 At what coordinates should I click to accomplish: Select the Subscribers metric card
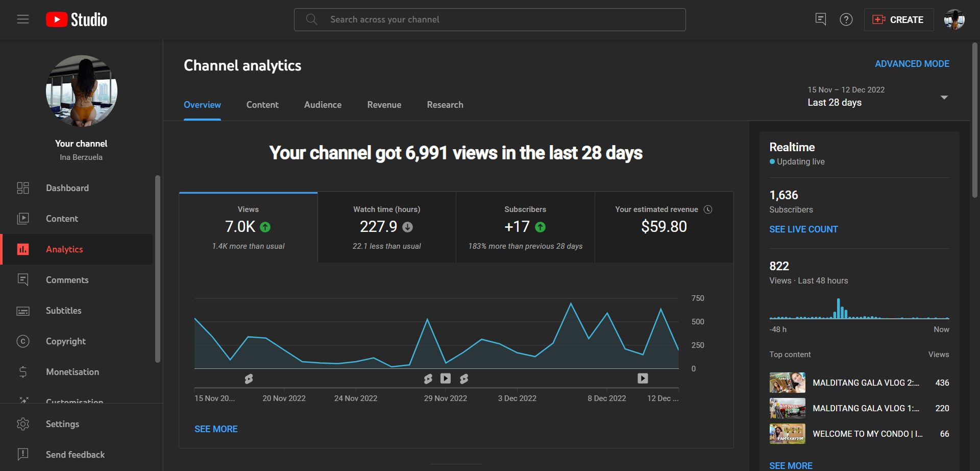525,227
